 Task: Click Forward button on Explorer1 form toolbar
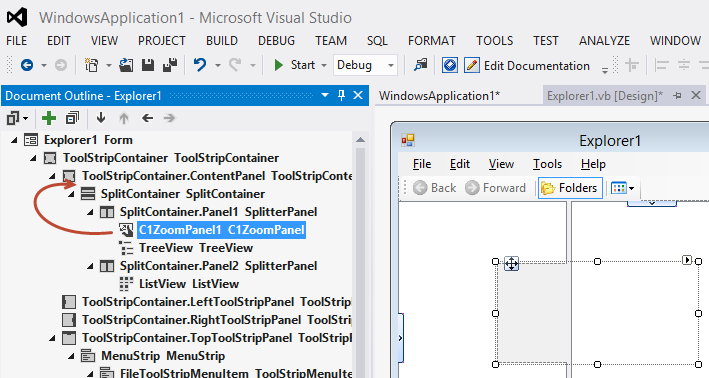[495, 188]
